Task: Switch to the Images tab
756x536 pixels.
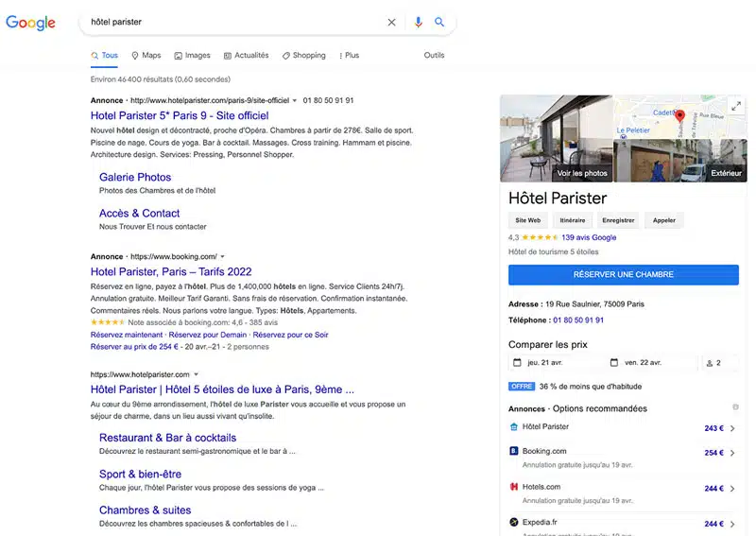Action: click(x=192, y=56)
